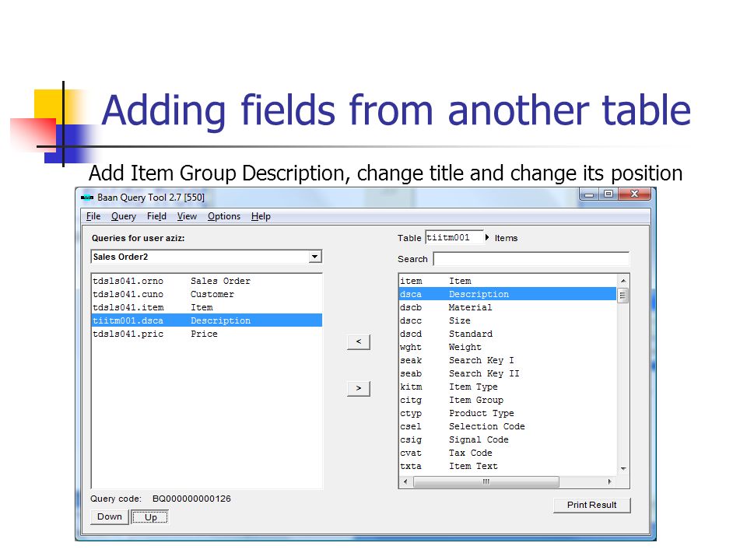The image size is (747, 560).
Task: Open the Sales Order2 query dropdown
Action: pos(314,257)
